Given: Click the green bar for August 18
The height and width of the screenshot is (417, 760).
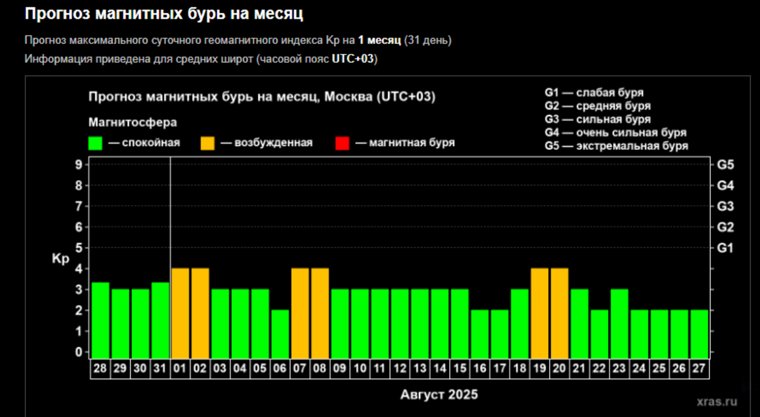Looking at the screenshot, I should click(520, 323).
